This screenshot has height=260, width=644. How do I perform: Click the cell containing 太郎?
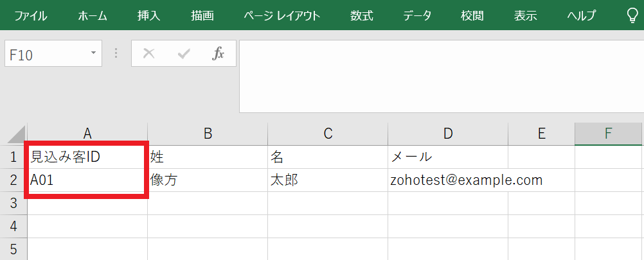(x=327, y=180)
